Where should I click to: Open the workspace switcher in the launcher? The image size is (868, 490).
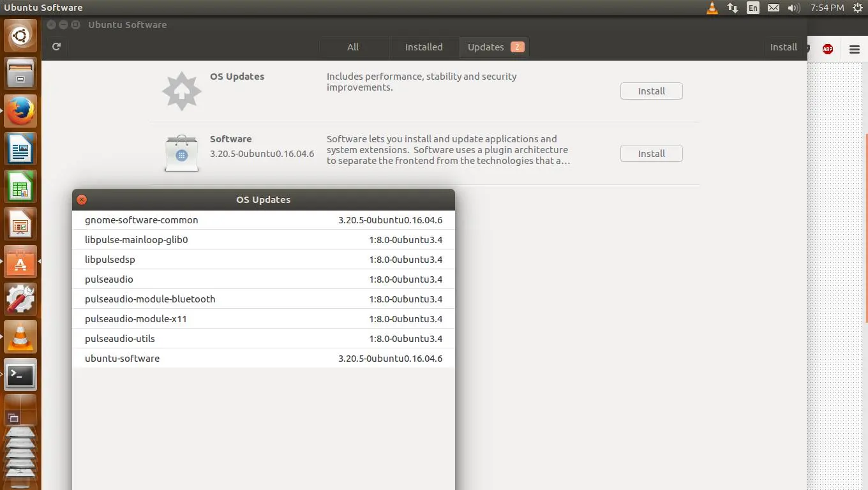(21, 411)
